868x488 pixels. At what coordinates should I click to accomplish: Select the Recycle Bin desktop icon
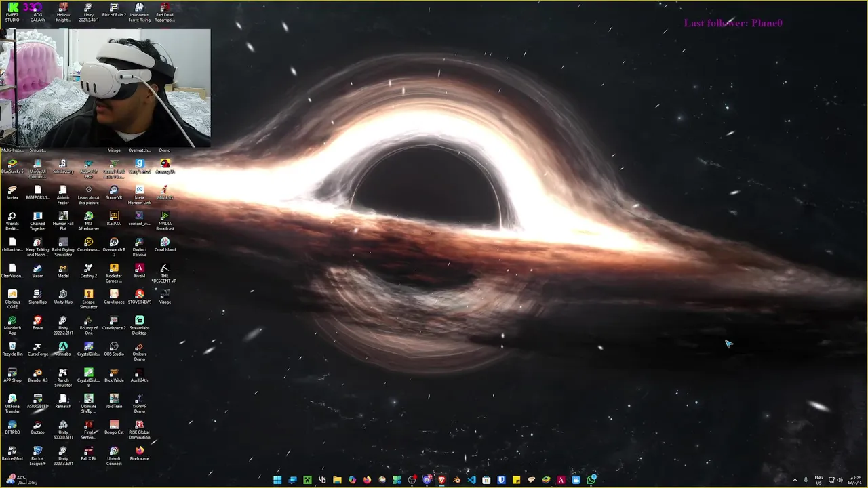pyautogui.click(x=12, y=349)
